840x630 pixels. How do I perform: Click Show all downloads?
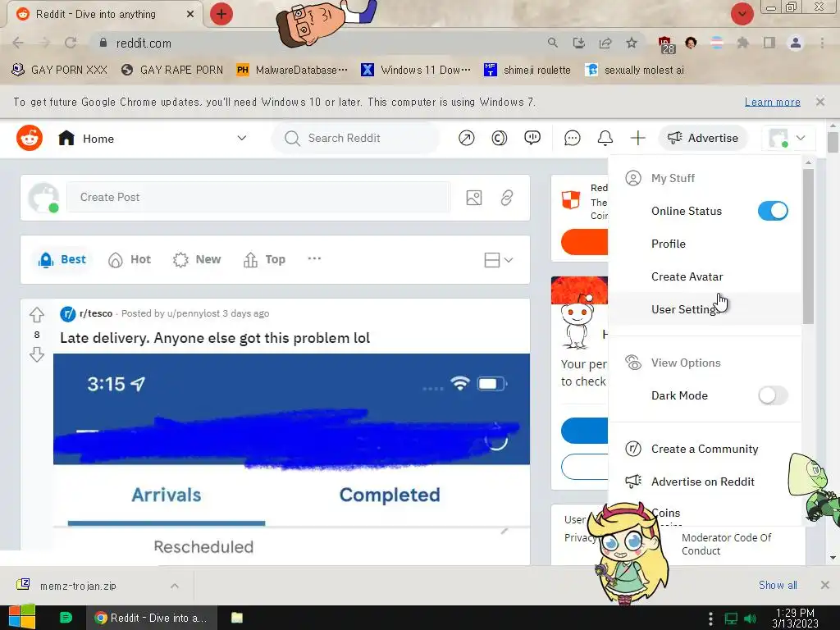(778, 585)
